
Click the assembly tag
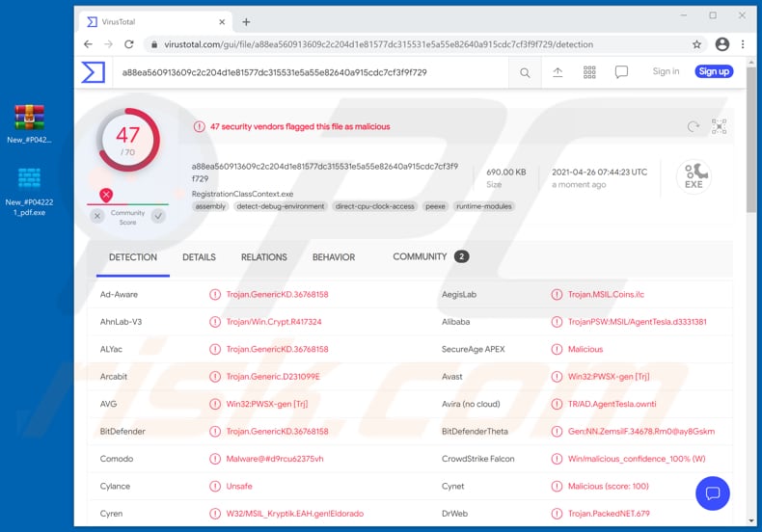point(210,206)
